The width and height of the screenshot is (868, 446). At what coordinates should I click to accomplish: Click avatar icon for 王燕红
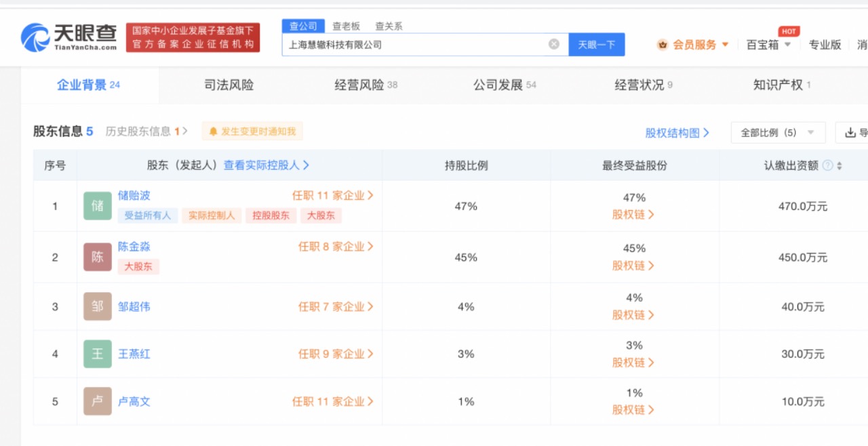[x=97, y=354]
